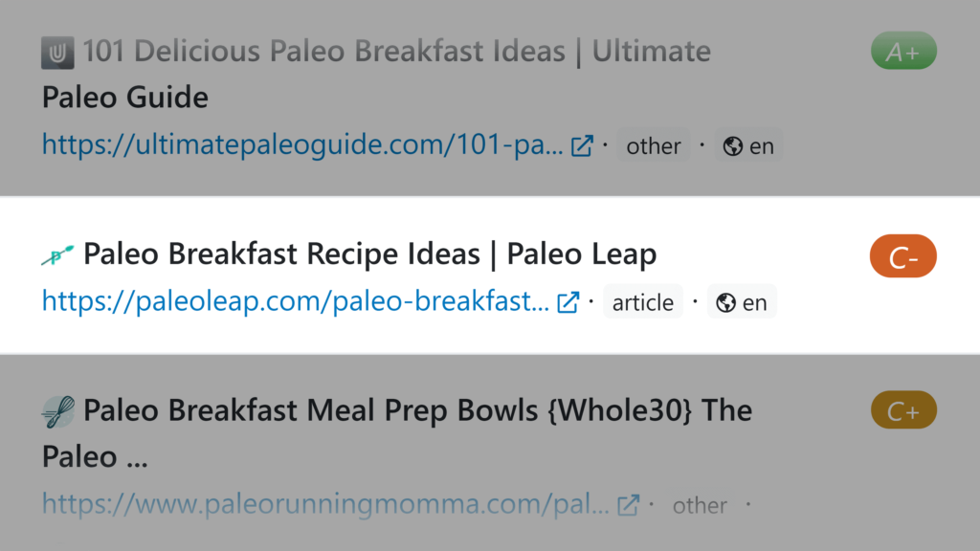Visit the paleoleap.com URL link

coord(295,302)
